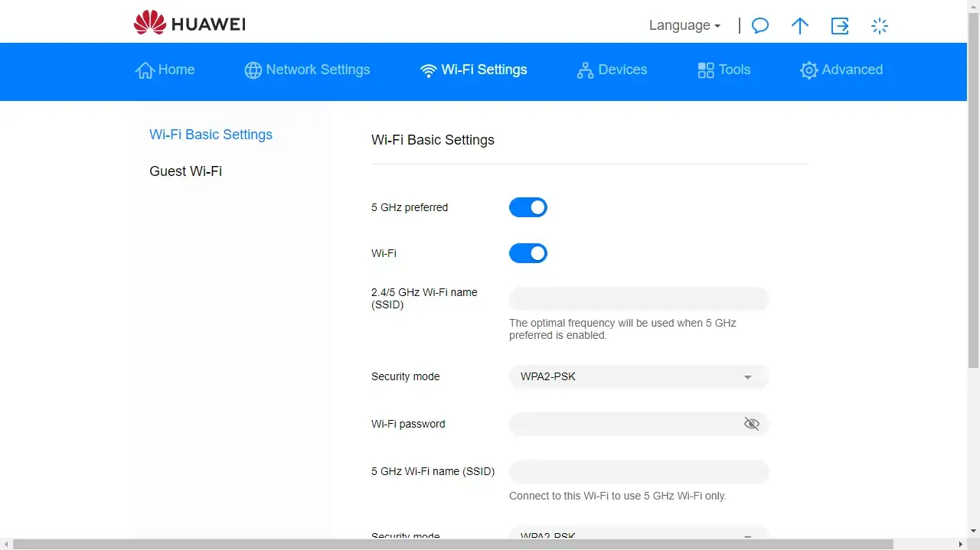The width and height of the screenshot is (980, 550).
Task: Click the Network Settings globe icon
Action: click(253, 70)
